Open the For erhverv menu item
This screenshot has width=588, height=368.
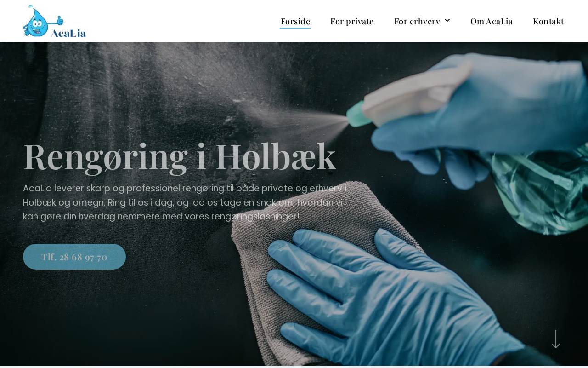417,21
